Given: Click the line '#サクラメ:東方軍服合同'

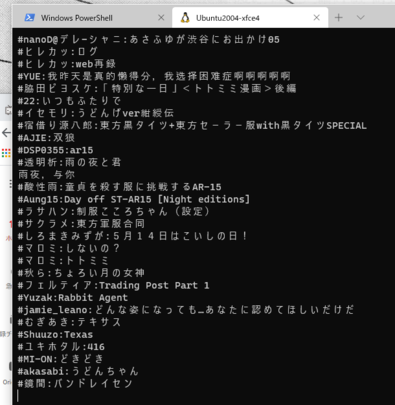Looking at the screenshot, I should [x=81, y=224].
